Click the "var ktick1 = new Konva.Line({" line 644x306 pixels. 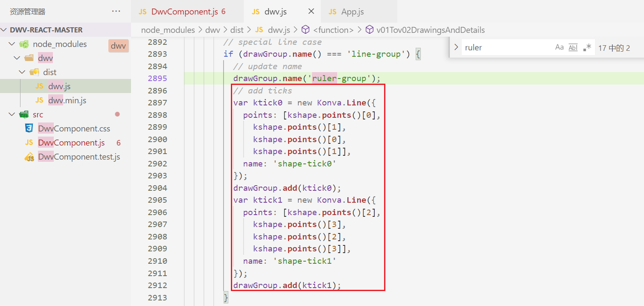pos(304,200)
